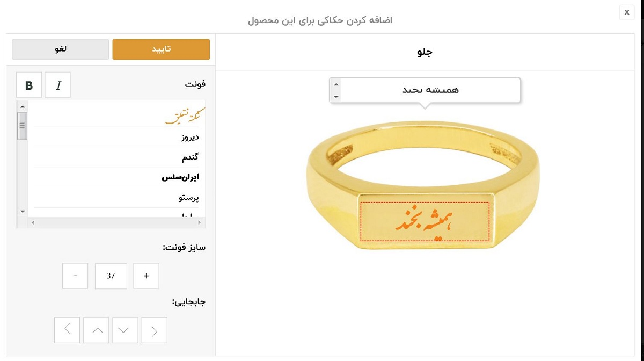Click the up stepper beside the text field
Viewport: 644px width, 361px height.
tap(336, 84)
